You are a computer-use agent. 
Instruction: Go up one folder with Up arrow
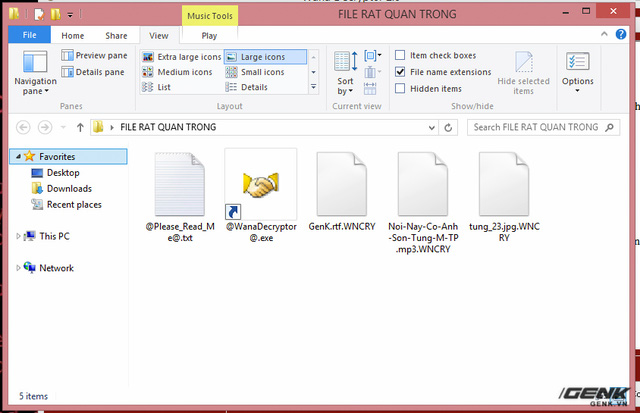coord(80,127)
